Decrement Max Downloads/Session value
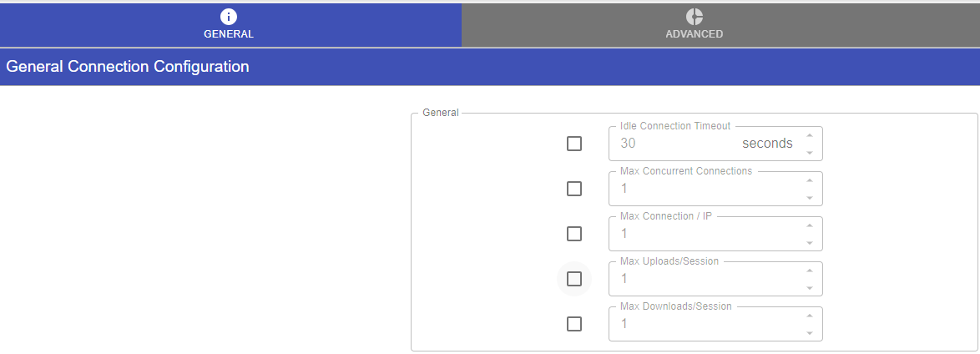Image resolution: width=980 pixels, height=354 pixels. pos(808,333)
